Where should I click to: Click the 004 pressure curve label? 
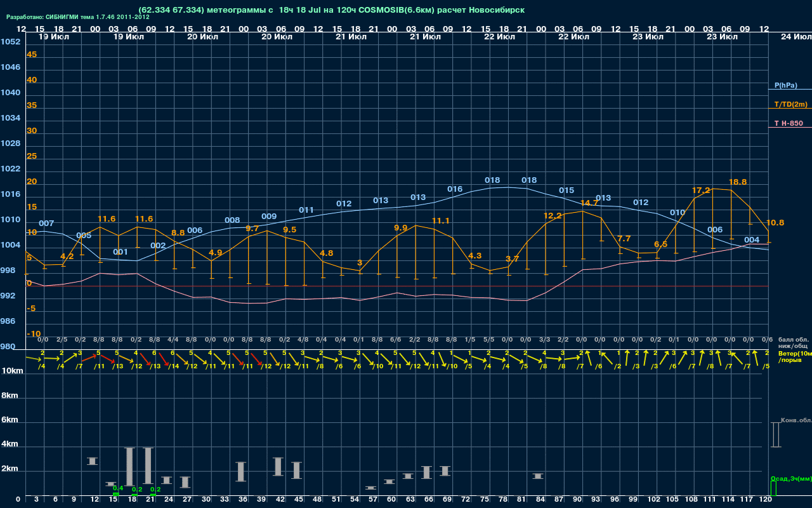tap(752, 240)
